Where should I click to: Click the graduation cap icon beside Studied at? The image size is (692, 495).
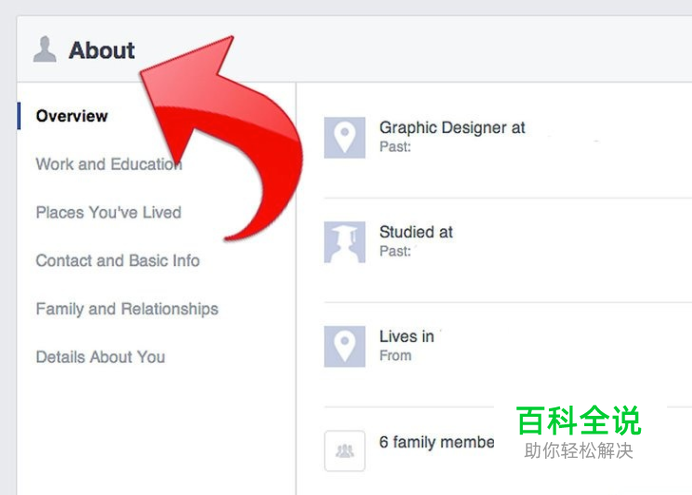[344, 242]
